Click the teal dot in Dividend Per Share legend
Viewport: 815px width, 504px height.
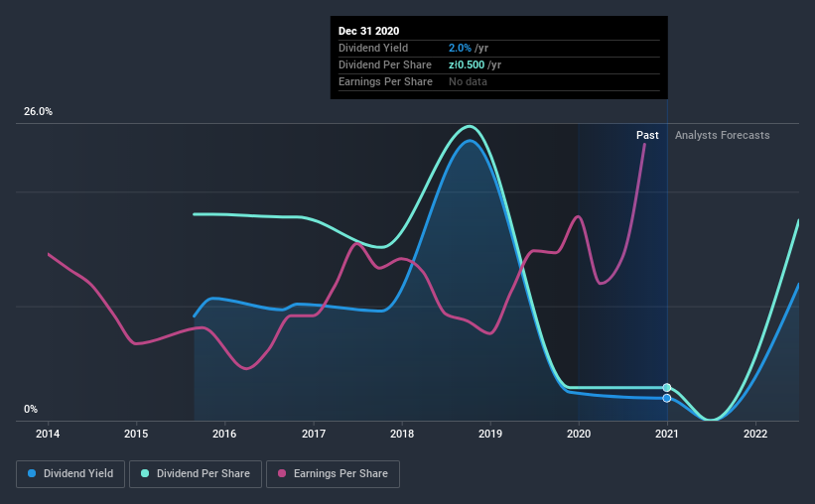145,474
